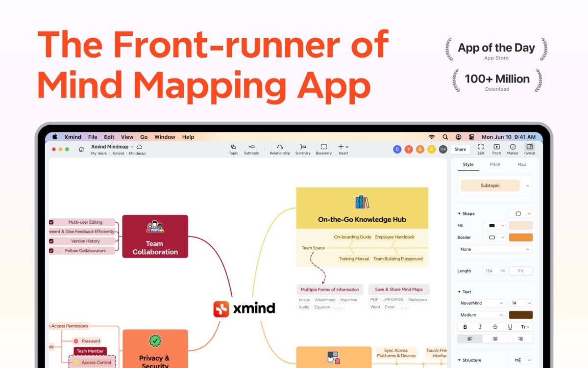Add a Subtopic from the toolbar
The width and height of the screenshot is (588, 368).
tap(251, 147)
